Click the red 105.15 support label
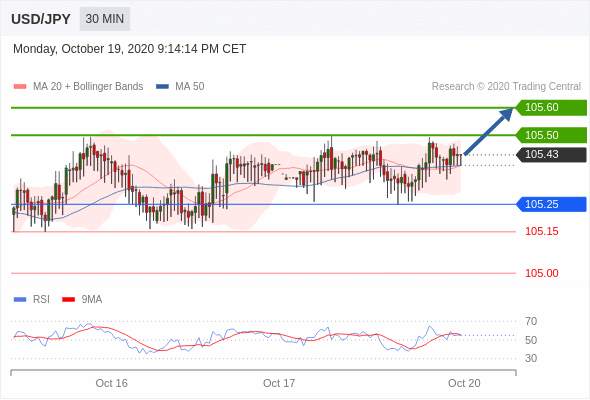The image size is (590, 400). 541,231
